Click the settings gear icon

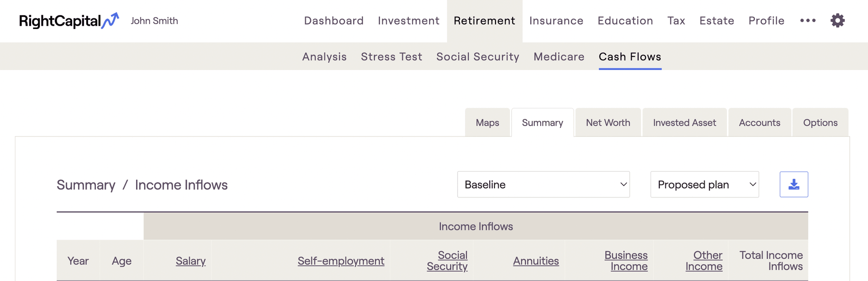pos(837,21)
